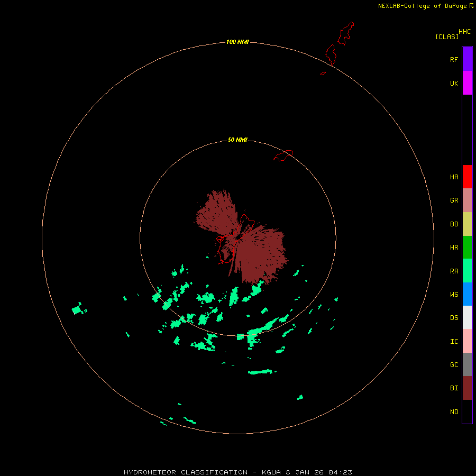Click the "[CLAS]" units label
Viewport: 476px width, 476px height.
point(447,36)
